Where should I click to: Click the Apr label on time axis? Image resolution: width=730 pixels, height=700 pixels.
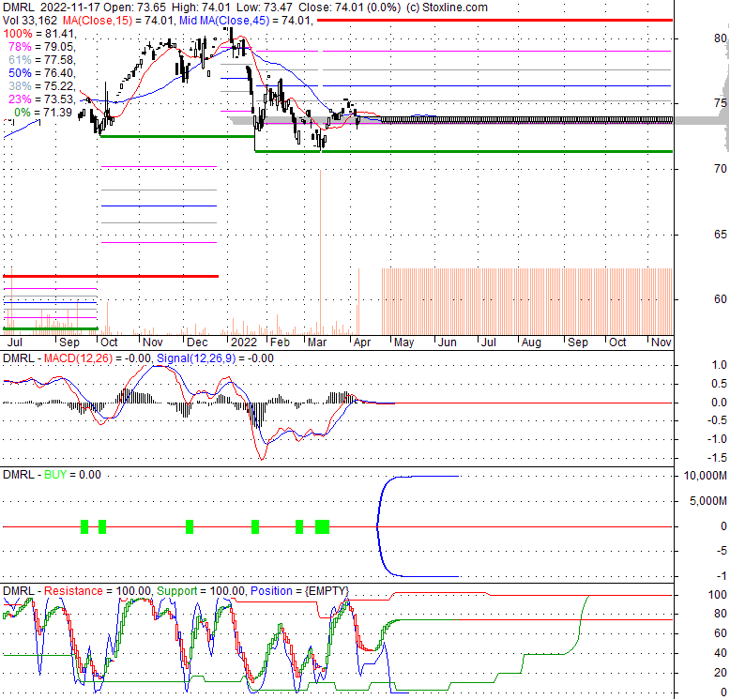click(362, 342)
